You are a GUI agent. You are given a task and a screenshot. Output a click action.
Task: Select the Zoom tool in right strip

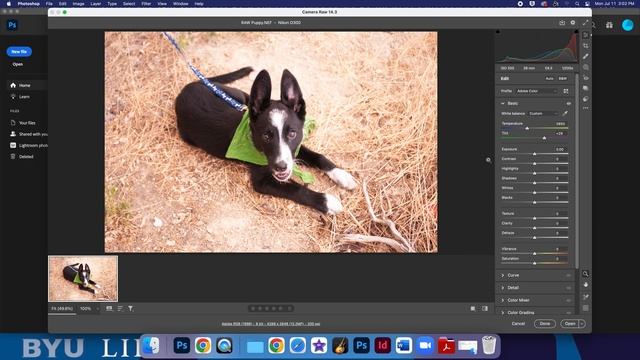586,273
